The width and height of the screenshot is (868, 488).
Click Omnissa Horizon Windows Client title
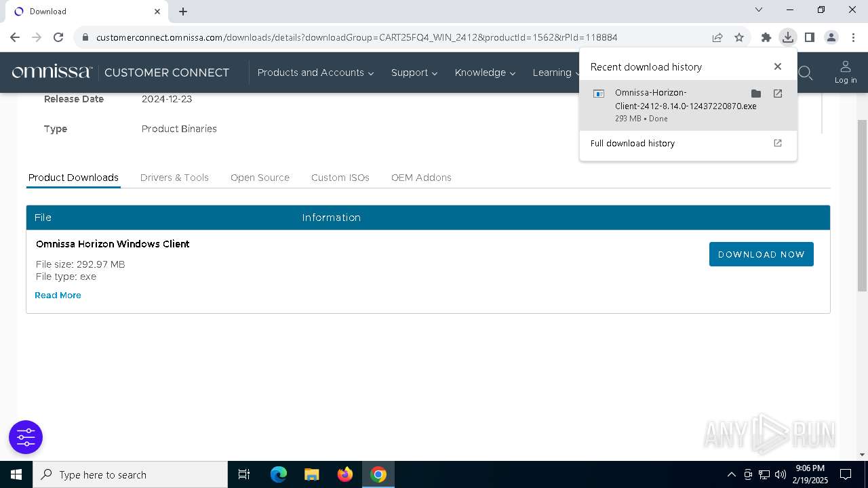point(113,244)
